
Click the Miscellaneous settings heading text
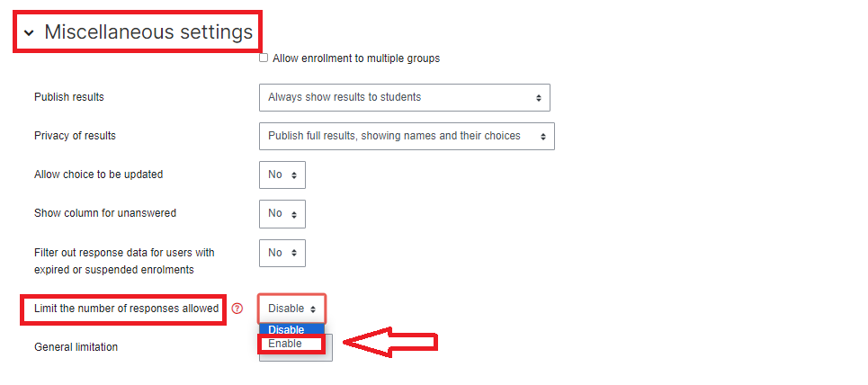(x=148, y=32)
